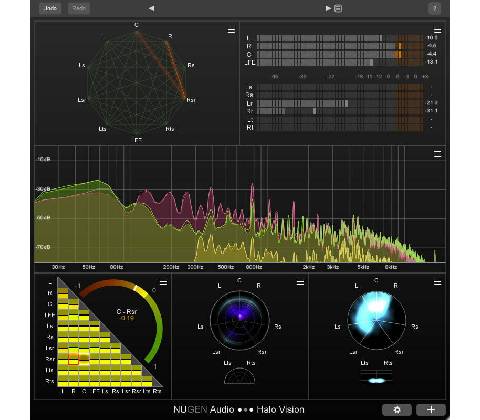
Task: Click the small cyan height indicator under the right scope
Action: (376, 380)
